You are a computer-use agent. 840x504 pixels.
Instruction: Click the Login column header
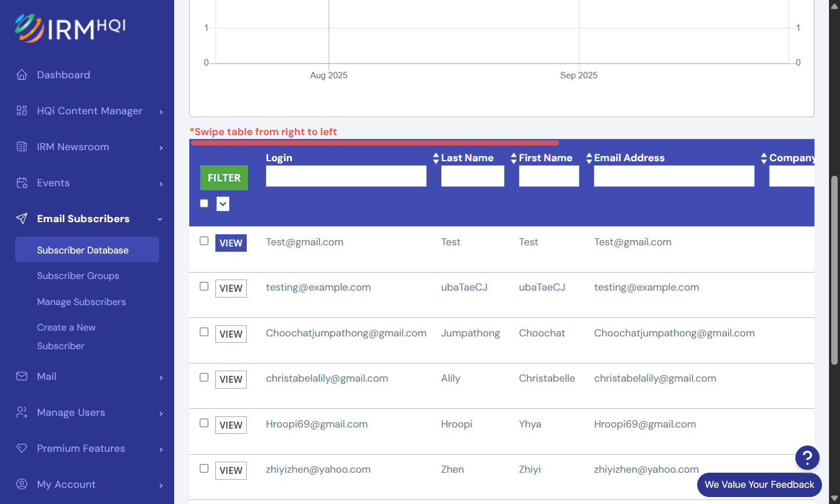[x=279, y=158]
